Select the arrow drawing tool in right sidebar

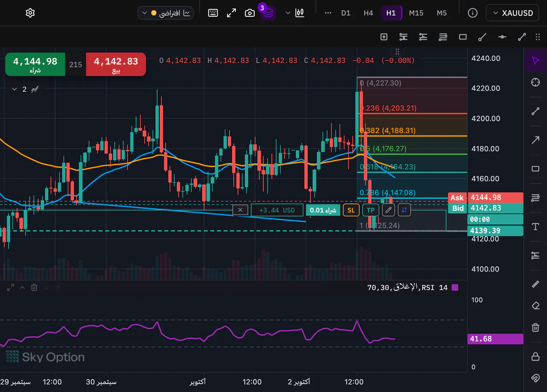[535, 140]
